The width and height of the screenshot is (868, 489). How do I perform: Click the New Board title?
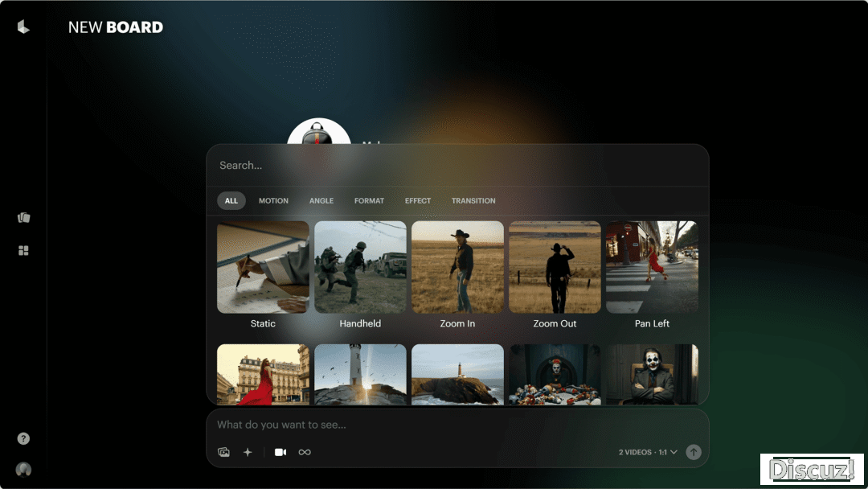[x=116, y=27]
